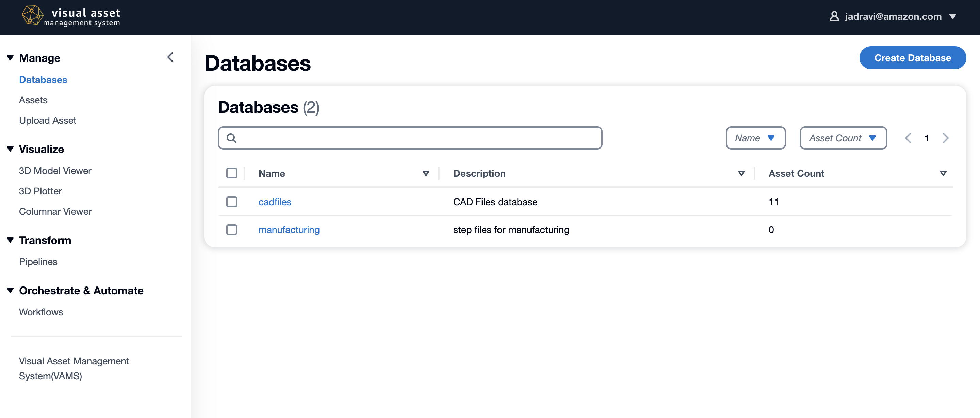Expand the Asset Count filter dropdown

tap(843, 137)
